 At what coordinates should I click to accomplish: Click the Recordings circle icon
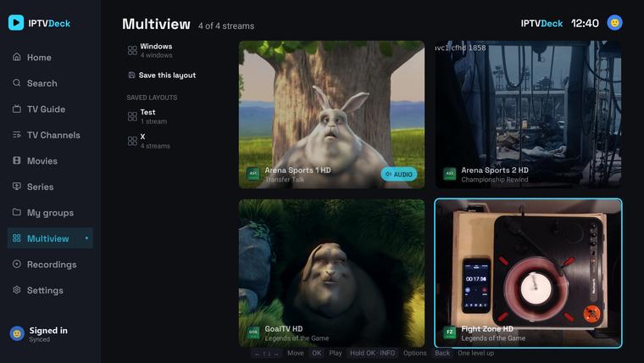17,264
